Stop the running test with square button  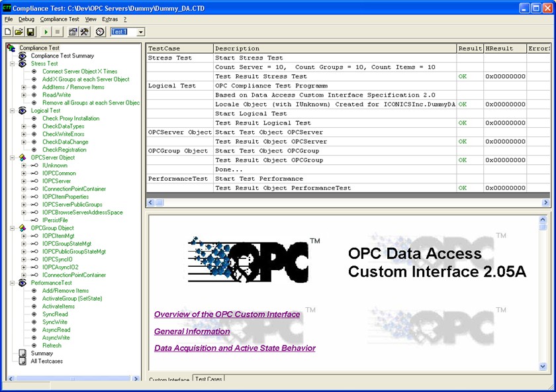tap(57, 32)
